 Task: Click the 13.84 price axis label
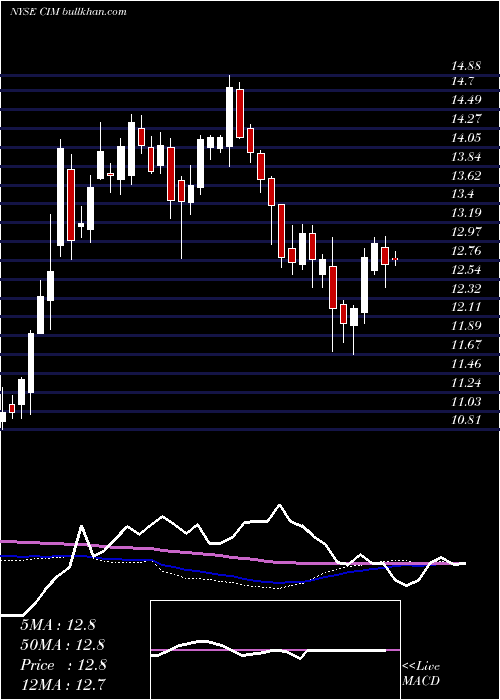(466, 157)
